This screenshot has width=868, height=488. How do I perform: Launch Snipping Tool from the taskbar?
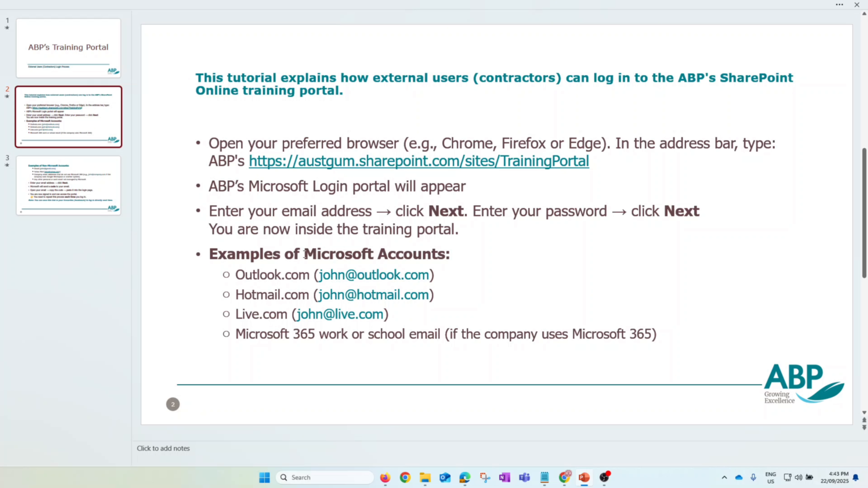pos(485,478)
